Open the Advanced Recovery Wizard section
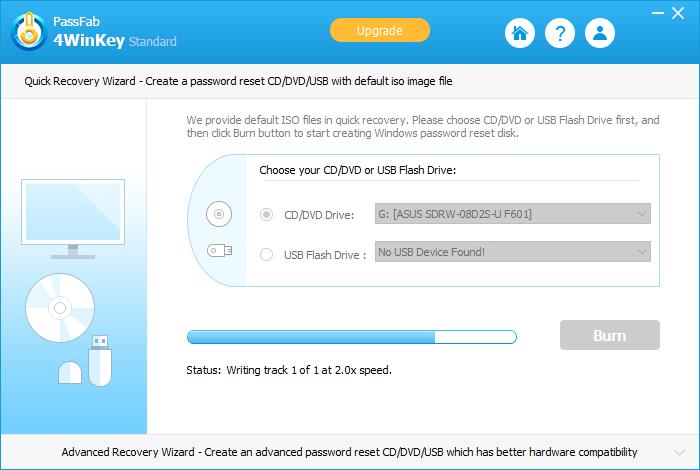Image resolution: width=700 pixels, height=470 pixels. [x=350, y=452]
